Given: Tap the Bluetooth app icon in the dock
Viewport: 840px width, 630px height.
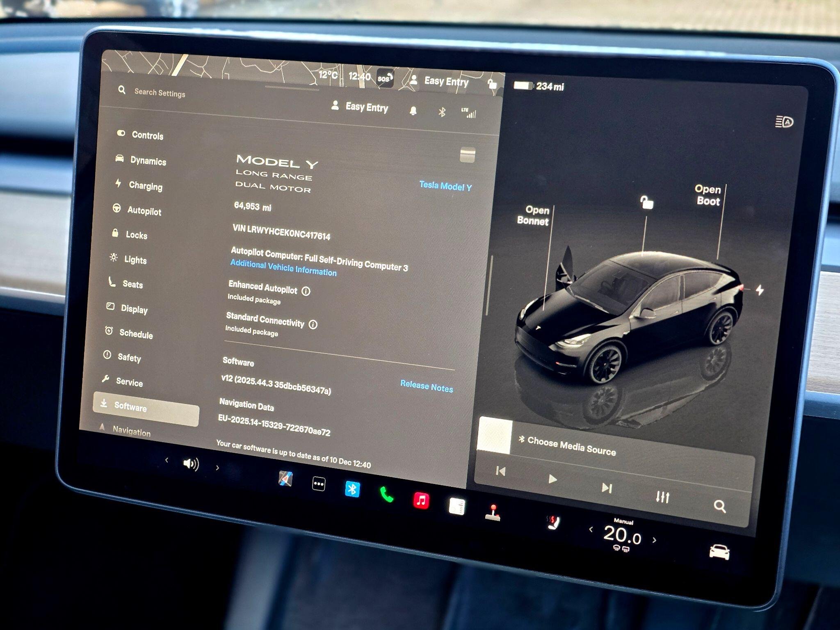Looking at the screenshot, I should 352,489.
